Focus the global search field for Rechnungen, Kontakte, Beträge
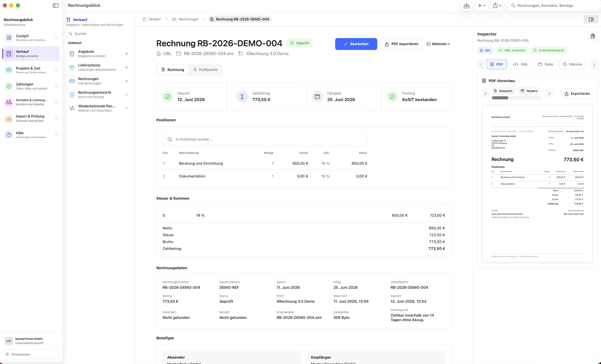The width and height of the screenshot is (601, 364). [x=554, y=5]
